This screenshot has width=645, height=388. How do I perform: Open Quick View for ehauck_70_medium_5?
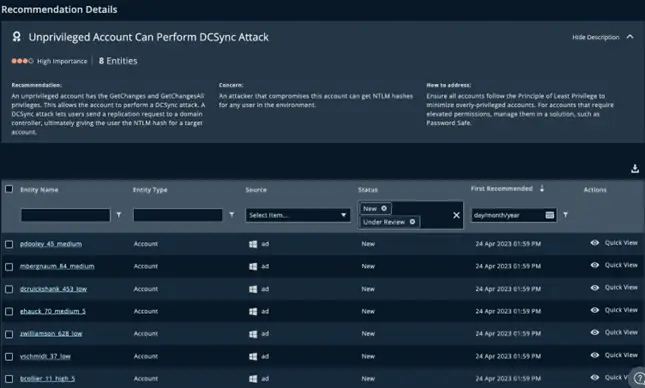click(621, 310)
